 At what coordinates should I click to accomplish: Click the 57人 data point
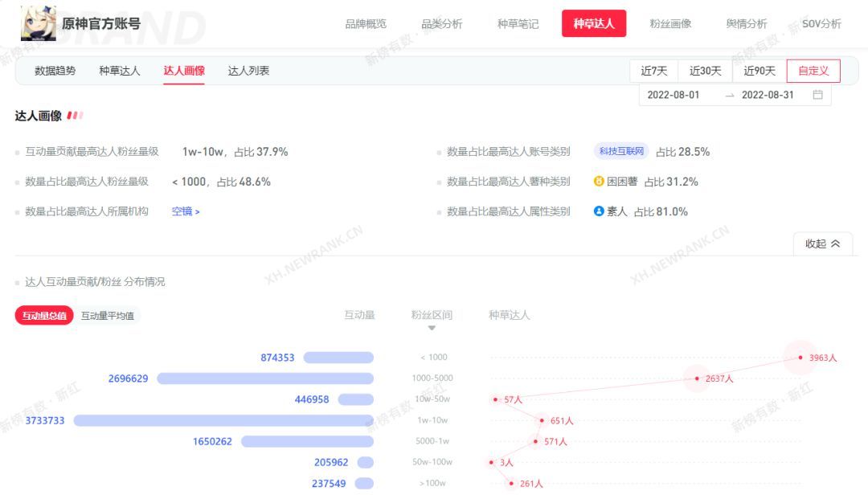coord(495,399)
